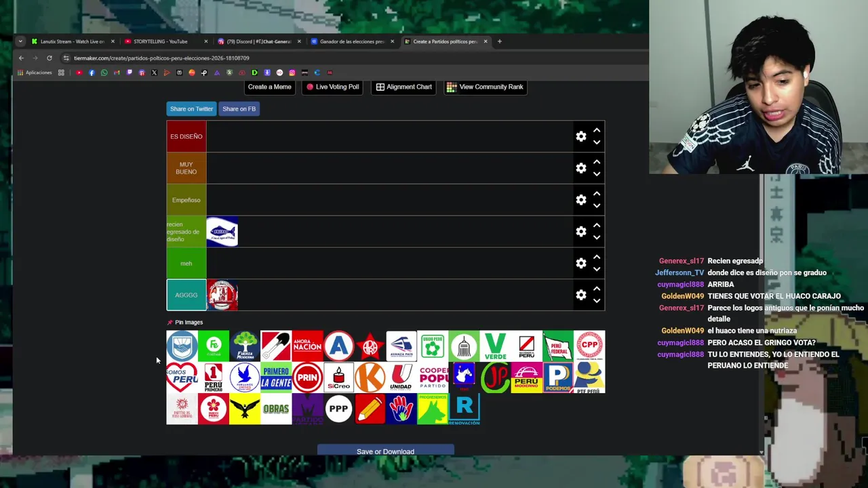The width and height of the screenshot is (868, 488).
Task: Select the fish logo in recien egresado tier
Action: point(222,232)
